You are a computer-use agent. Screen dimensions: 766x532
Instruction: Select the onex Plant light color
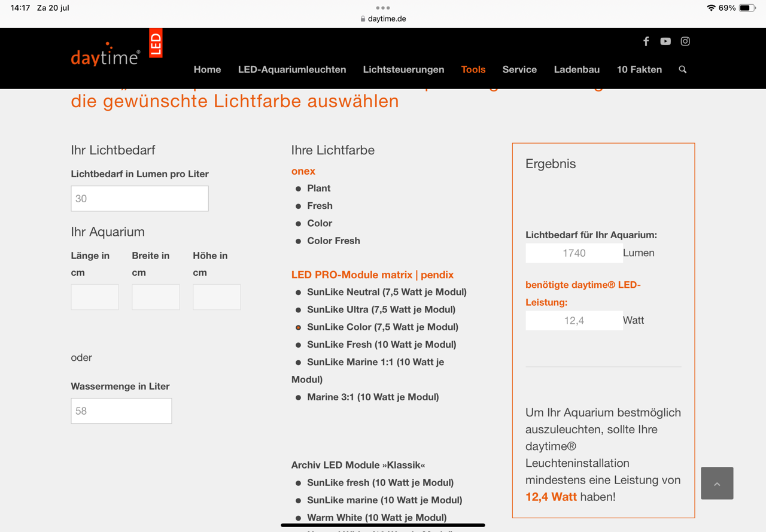[318, 188]
